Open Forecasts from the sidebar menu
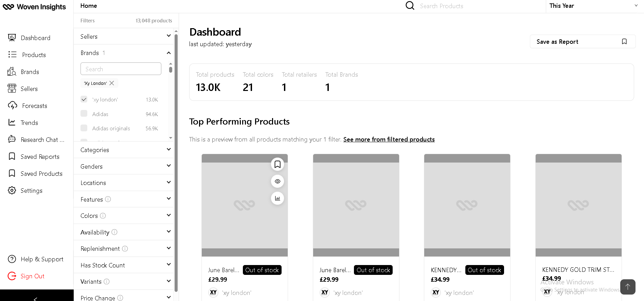This screenshot has height=301, width=644. [34, 106]
